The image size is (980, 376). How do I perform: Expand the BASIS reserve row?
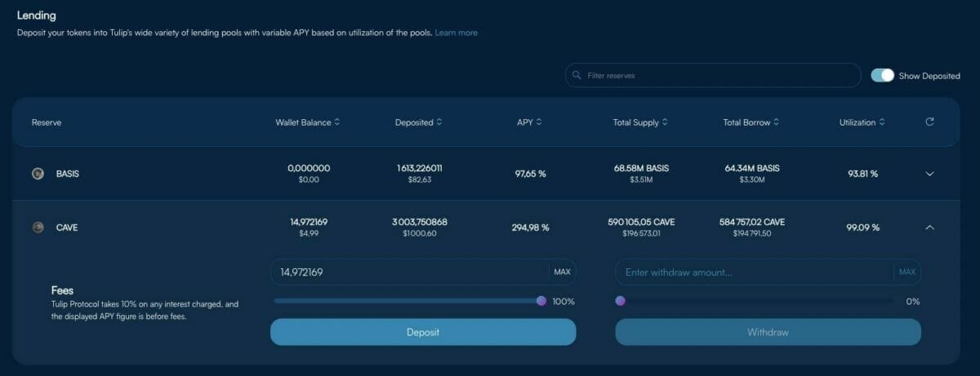click(x=929, y=174)
